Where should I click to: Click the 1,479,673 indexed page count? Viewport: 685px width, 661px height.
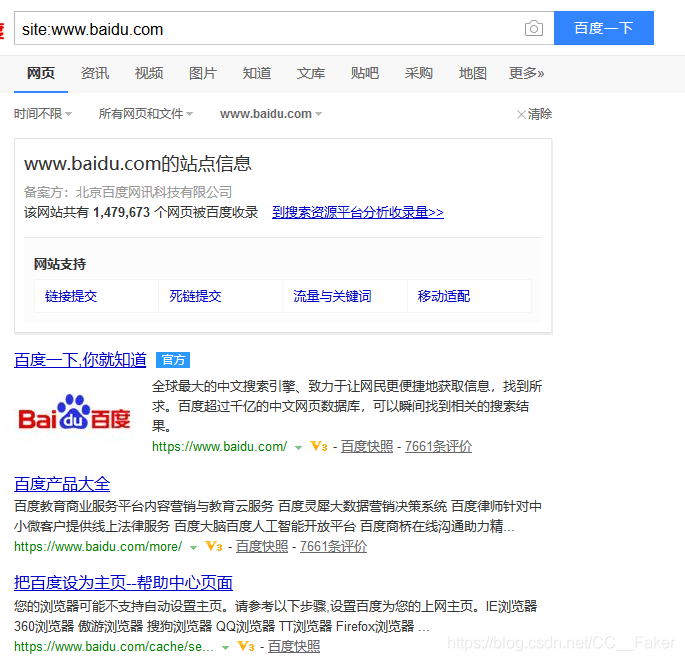121,212
